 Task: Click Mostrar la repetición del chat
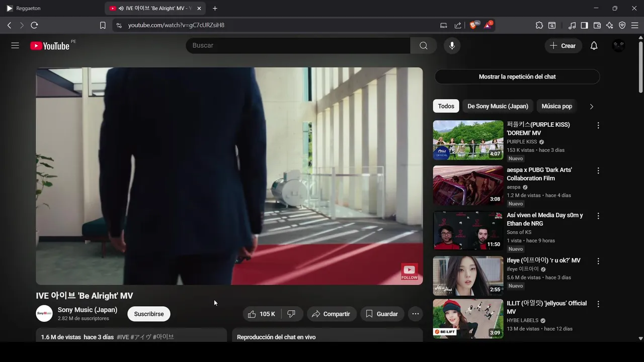[x=517, y=76]
